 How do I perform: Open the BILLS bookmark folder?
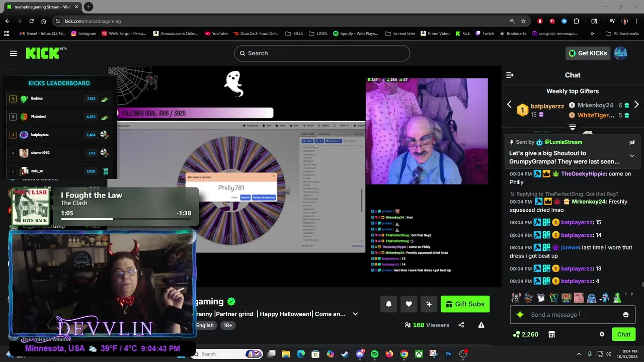pos(294,34)
